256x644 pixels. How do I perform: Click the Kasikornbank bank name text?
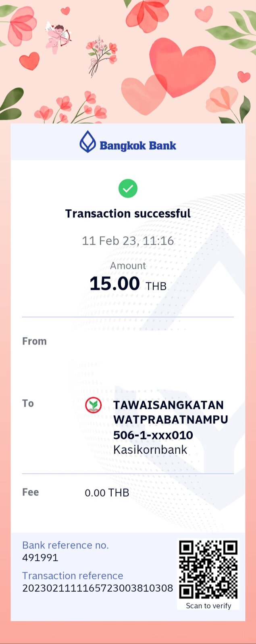tap(150, 450)
